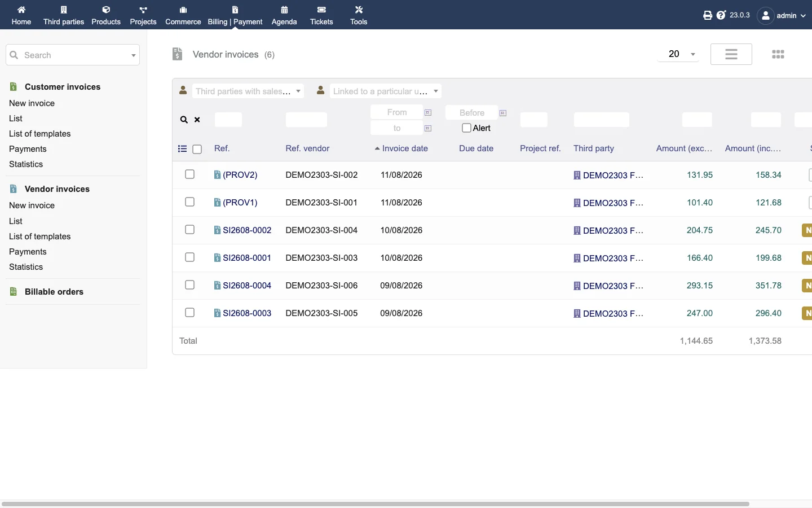Click the Ref. filter input field

coord(228,120)
